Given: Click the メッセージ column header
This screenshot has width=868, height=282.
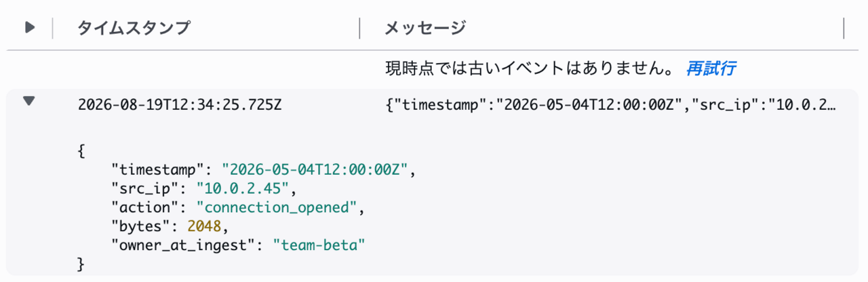Looking at the screenshot, I should pos(425,28).
